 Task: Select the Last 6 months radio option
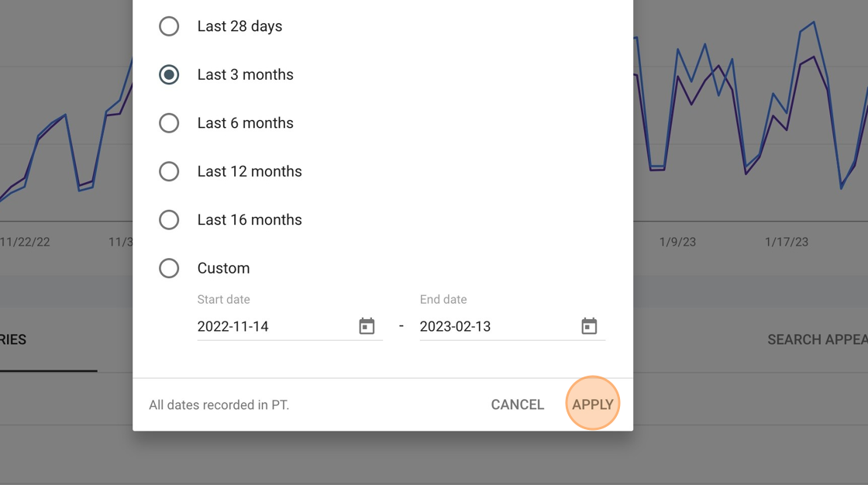169,123
